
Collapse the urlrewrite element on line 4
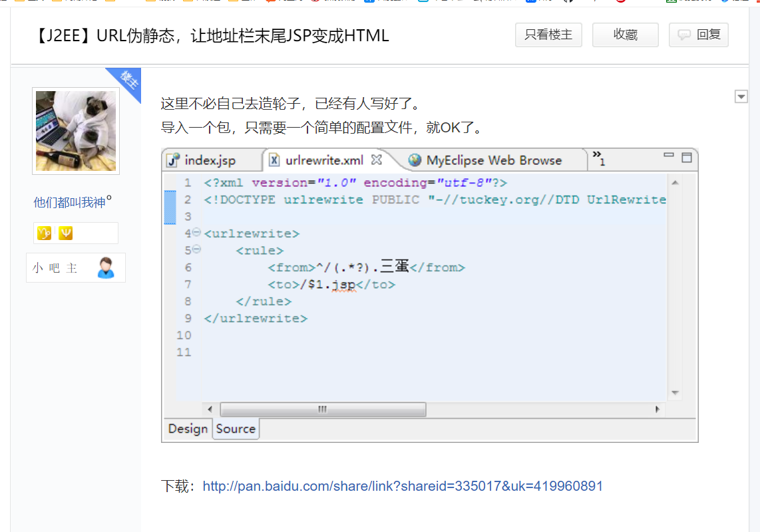(196, 233)
